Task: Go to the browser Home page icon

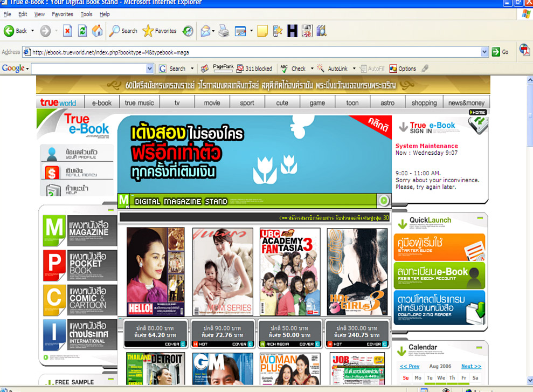Action: [x=97, y=31]
